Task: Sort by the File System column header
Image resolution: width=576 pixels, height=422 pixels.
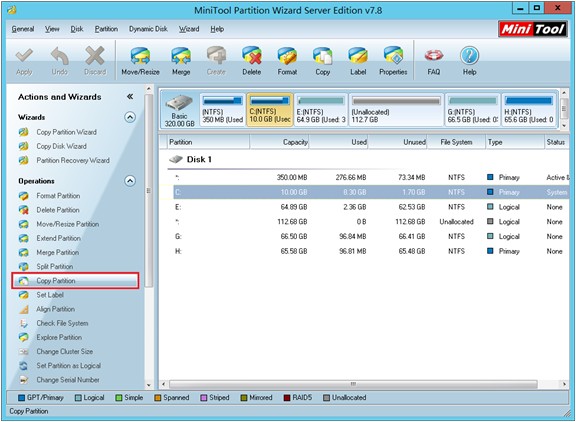Action: pos(456,142)
